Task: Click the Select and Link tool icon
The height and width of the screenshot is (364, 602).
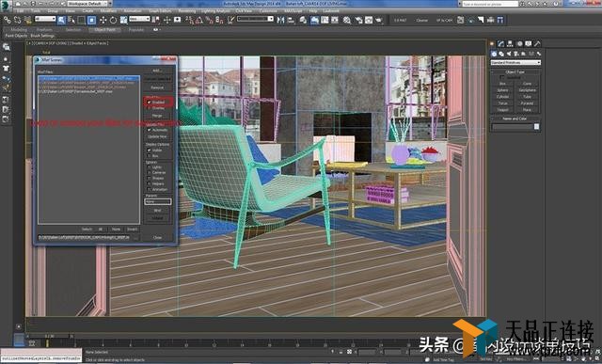Action: click(8, 20)
